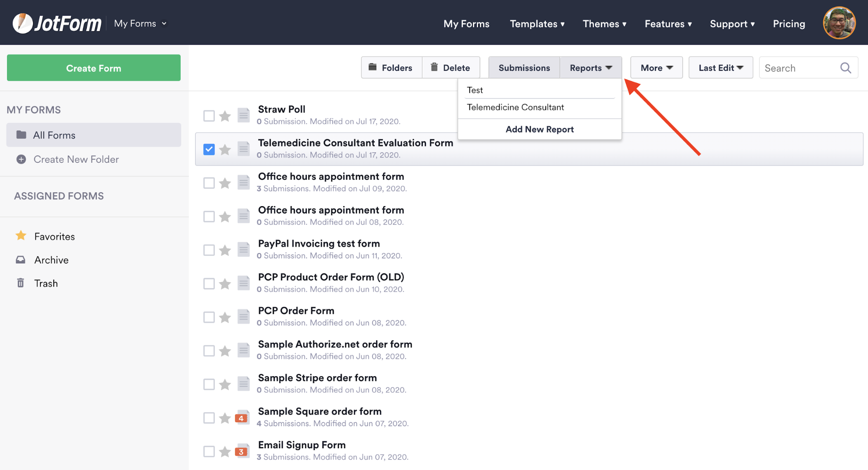Favorite the PCP Order Form star
Viewport: 868px width, 470px height.
point(225,317)
